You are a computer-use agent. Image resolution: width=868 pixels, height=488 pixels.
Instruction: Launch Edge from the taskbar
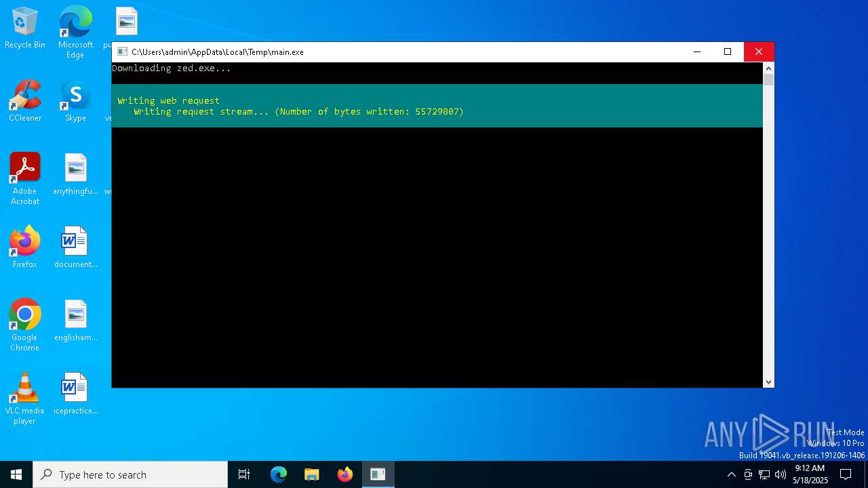tap(279, 474)
